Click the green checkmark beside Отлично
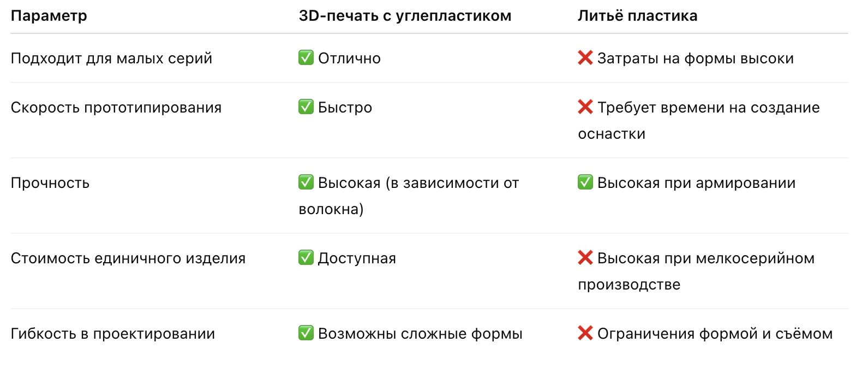This screenshot has width=868, height=366. (x=306, y=57)
